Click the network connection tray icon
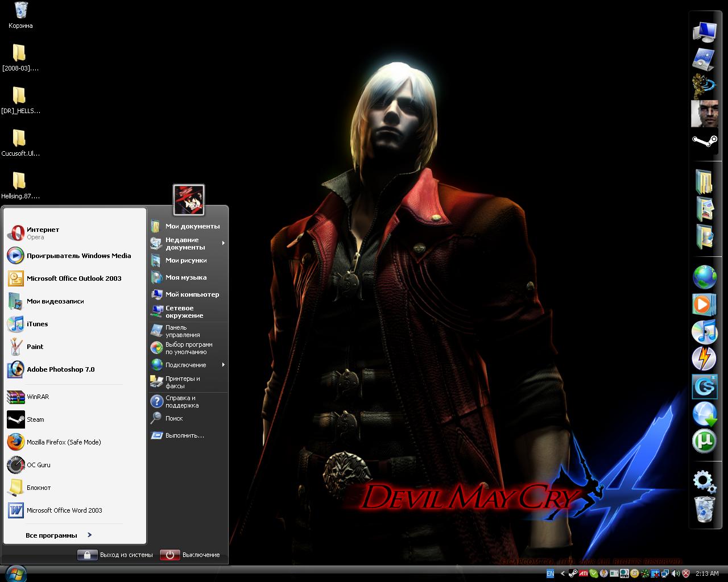The height and width of the screenshot is (582, 728). tap(665, 573)
